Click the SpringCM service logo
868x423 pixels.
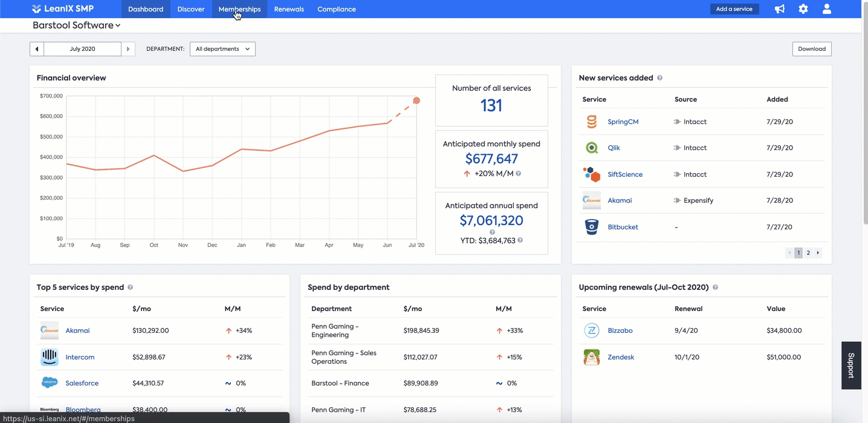pos(592,122)
